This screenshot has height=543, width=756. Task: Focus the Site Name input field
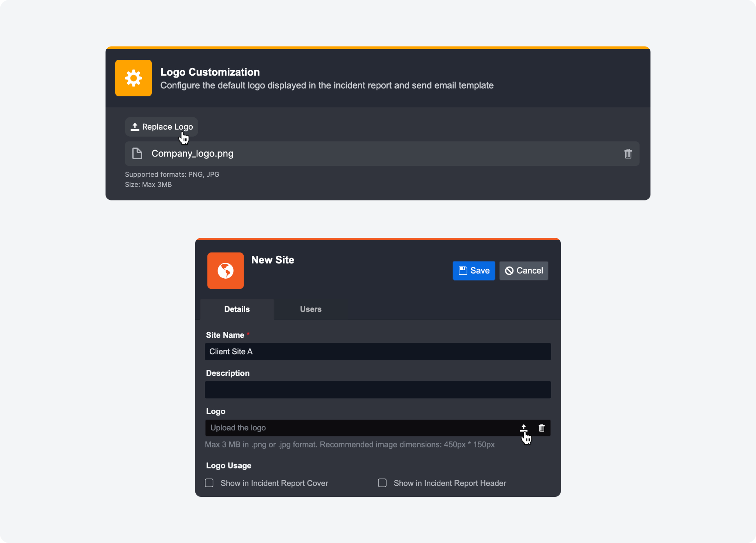(378, 351)
